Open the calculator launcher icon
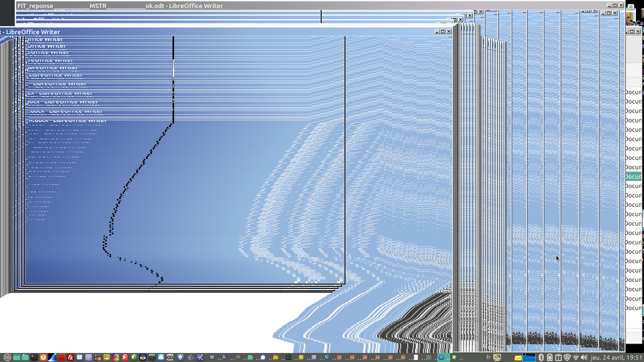The width and height of the screenshot is (644, 362). click(98, 357)
